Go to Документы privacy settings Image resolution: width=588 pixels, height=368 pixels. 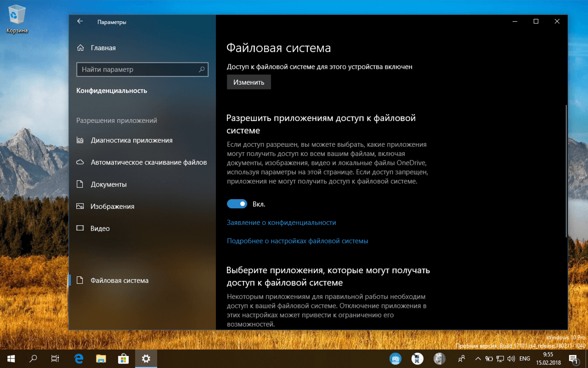pyautogui.click(x=142, y=184)
